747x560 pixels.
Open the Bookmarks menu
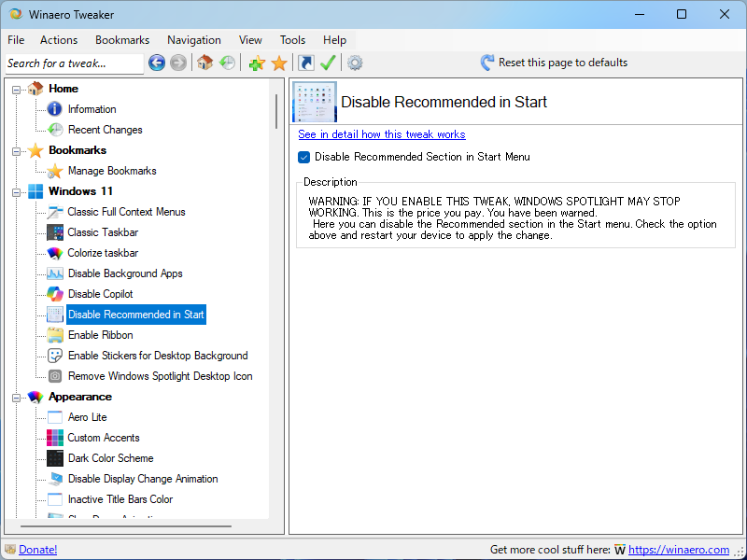point(122,40)
